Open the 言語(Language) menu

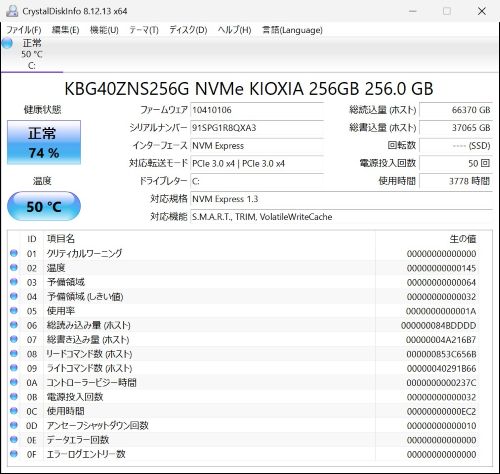tap(292, 30)
